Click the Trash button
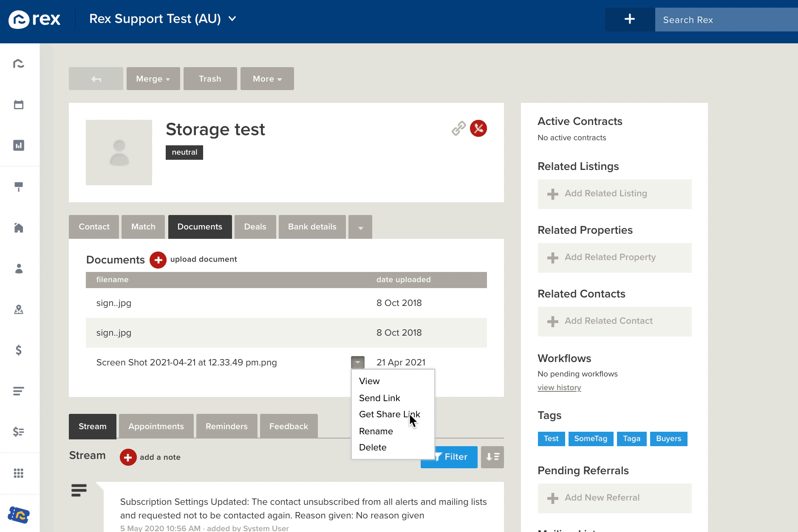The image size is (798, 532). click(210, 79)
